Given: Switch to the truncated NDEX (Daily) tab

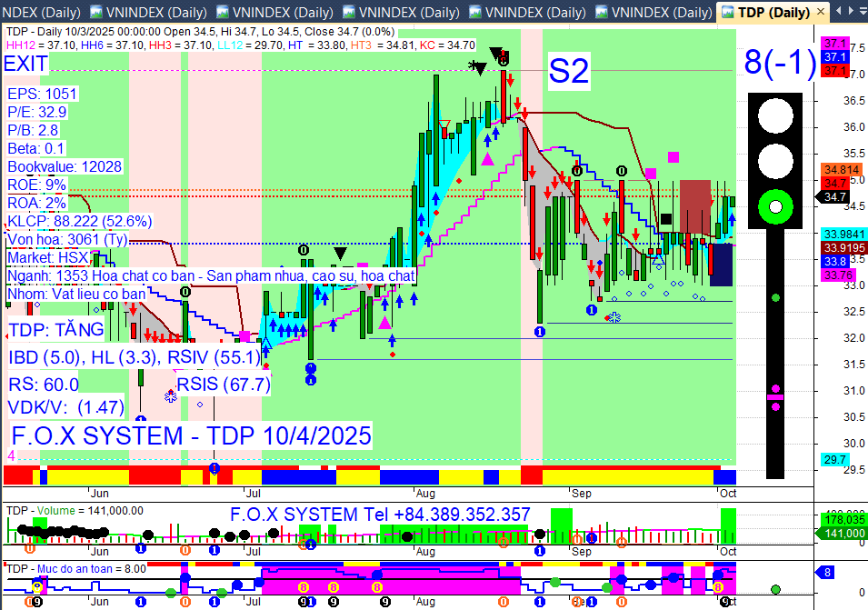Looking at the screenshot, I should [x=40, y=12].
